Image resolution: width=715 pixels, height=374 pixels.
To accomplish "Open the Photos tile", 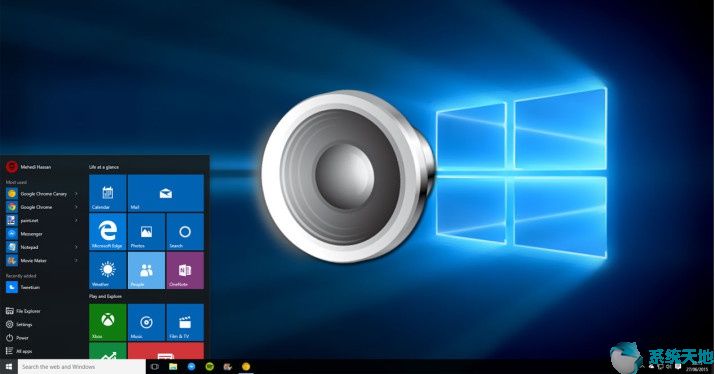I will point(146,232).
